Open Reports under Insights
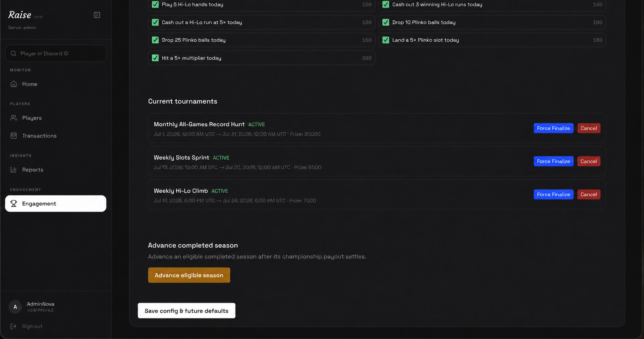This screenshot has width=644, height=339. [x=56, y=169]
